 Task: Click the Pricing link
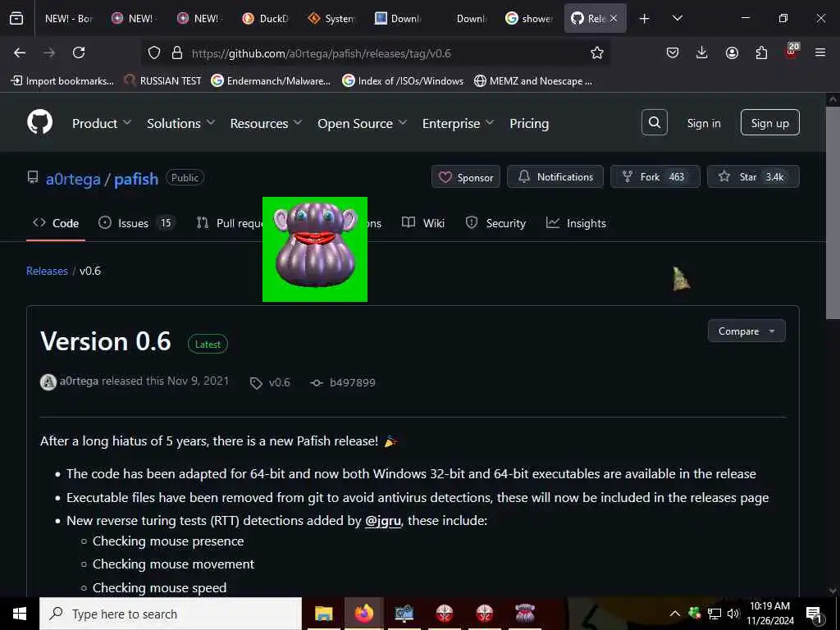[529, 123]
